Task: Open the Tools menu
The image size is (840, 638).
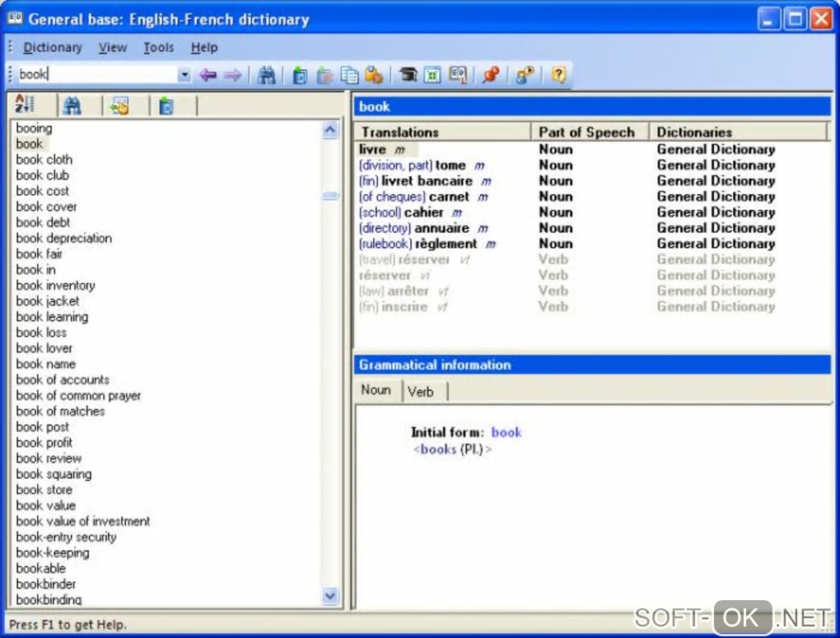Action: 159,48
